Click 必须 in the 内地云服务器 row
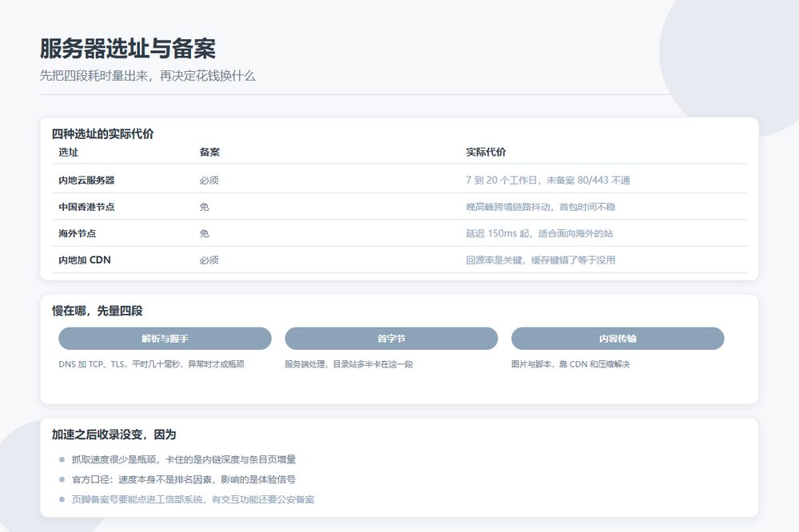 (x=209, y=180)
